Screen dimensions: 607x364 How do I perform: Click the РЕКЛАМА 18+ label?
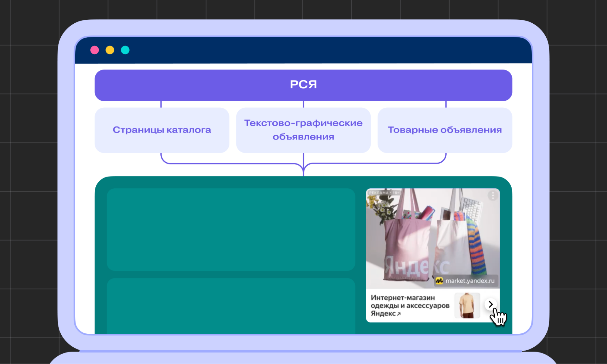[384, 193]
